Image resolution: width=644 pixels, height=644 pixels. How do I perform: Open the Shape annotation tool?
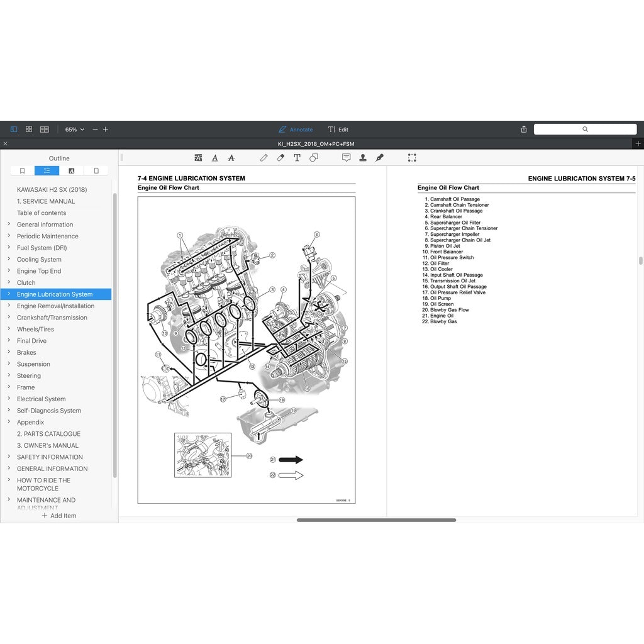click(x=314, y=158)
